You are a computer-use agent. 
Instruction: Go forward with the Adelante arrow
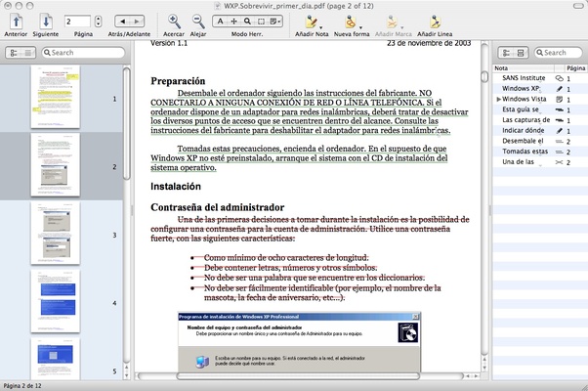[x=137, y=22]
